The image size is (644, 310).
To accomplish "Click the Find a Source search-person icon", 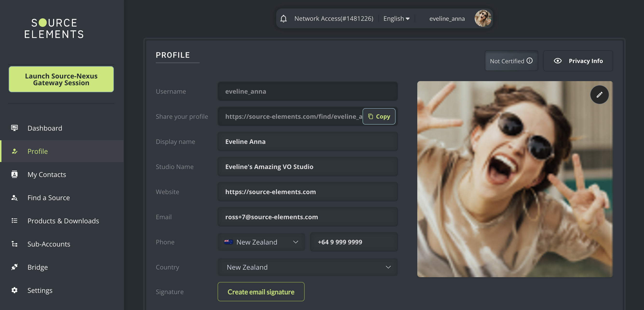I will coord(14,198).
